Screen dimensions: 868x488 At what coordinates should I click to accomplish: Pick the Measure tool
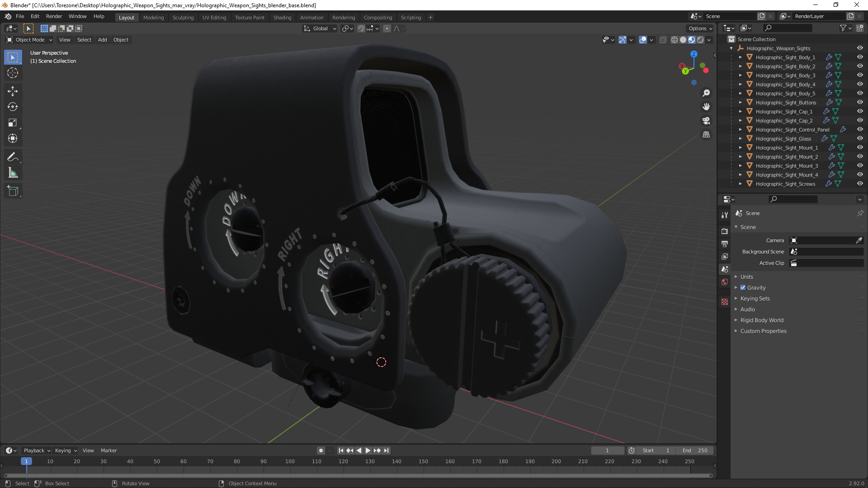click(13, 173)
